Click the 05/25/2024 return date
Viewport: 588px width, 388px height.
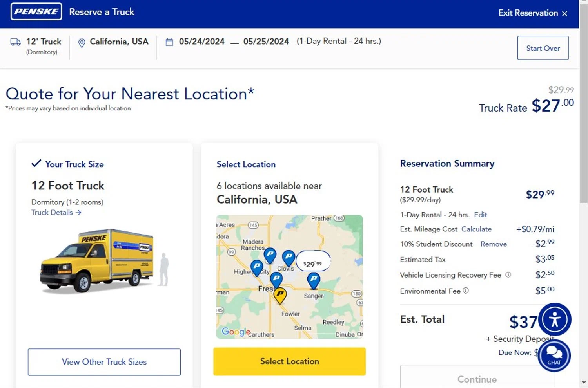click(x=266, y=42)
